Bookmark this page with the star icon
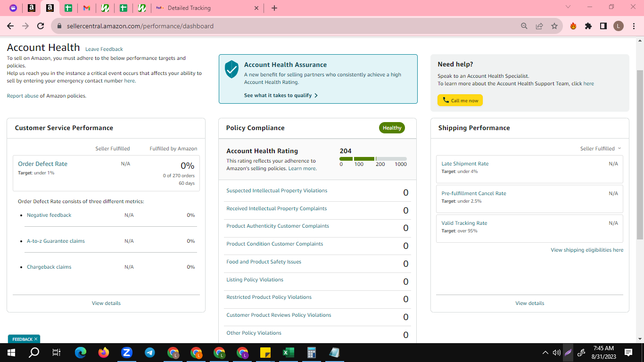This screenshot has height=362, width=644. pos(554,26)
